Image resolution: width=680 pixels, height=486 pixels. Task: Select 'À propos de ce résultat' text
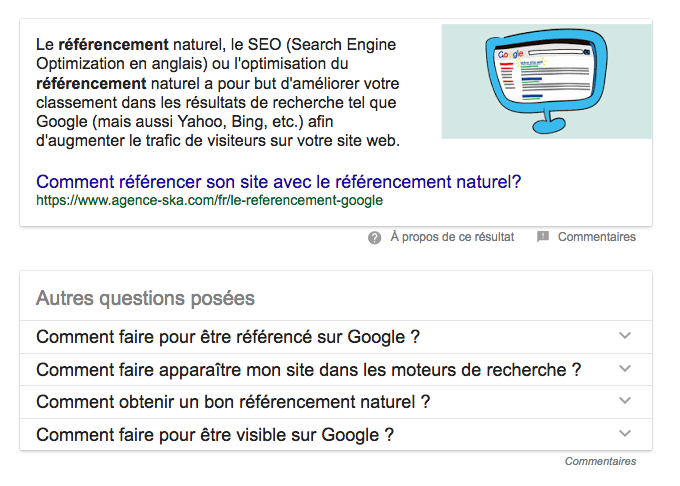click(452, 237)
